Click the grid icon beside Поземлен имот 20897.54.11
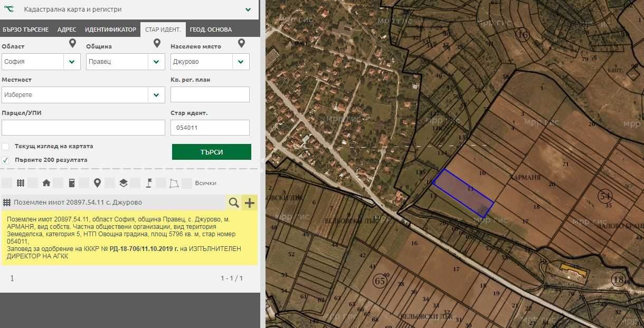 pyautogui.click(x=7, y=202)
